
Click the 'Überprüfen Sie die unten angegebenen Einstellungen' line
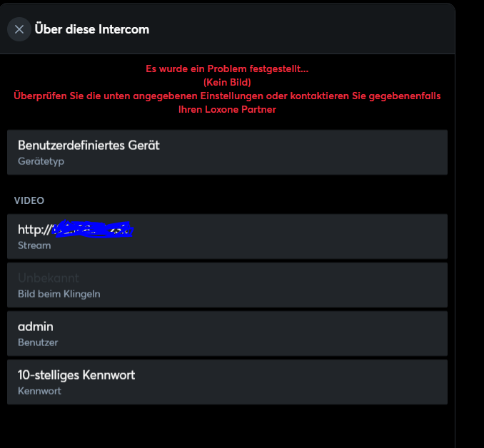[x=227, y=96]
